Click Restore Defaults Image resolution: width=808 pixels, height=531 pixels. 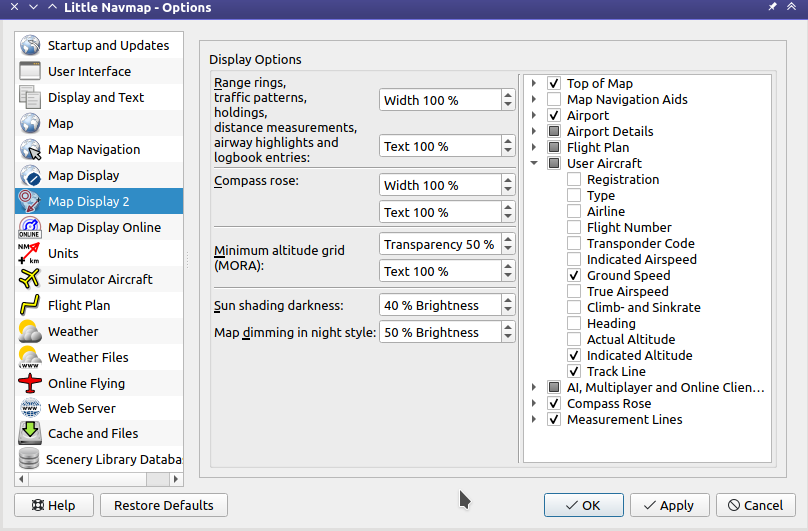[164, 505]
